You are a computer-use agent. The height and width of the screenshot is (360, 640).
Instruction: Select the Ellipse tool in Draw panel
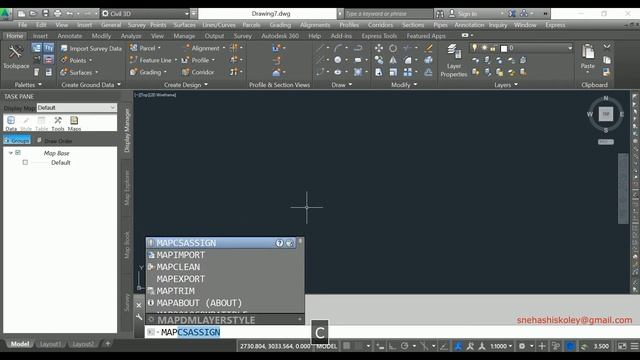pyautogui.click(x=338, y=72)
